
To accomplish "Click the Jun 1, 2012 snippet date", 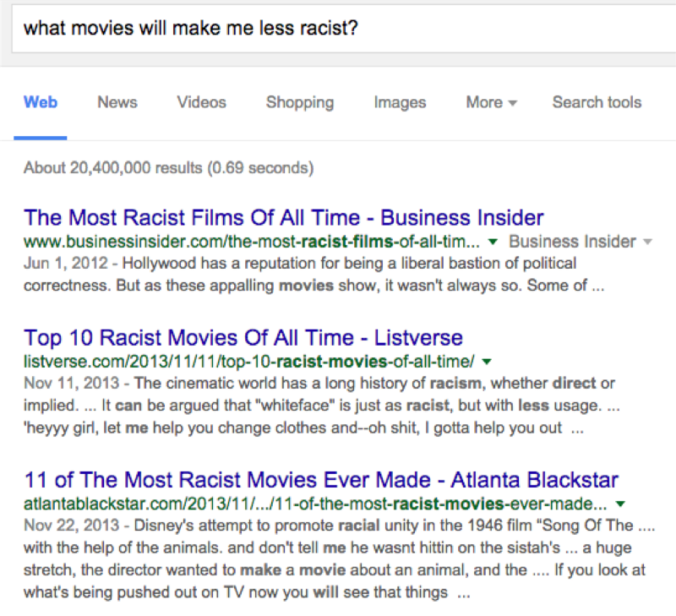I will point(66,263).
